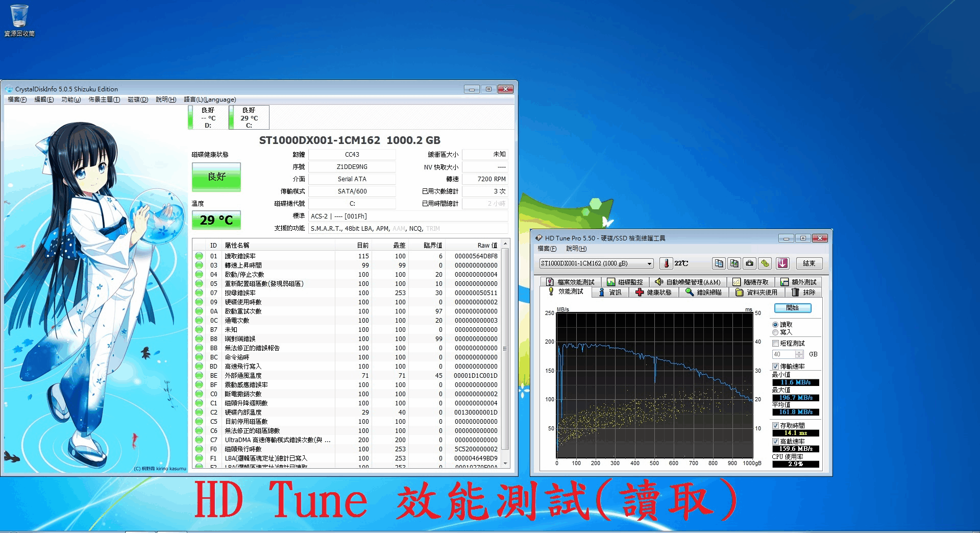
Task: Open 編輯(E) menu in CrystalDiskInfo
Action: [44, 100]
